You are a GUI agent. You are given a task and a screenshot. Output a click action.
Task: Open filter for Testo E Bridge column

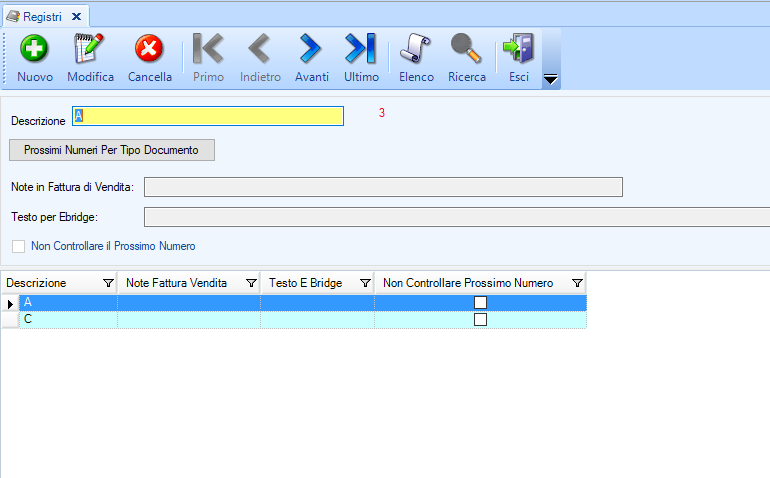click(365, 284)
